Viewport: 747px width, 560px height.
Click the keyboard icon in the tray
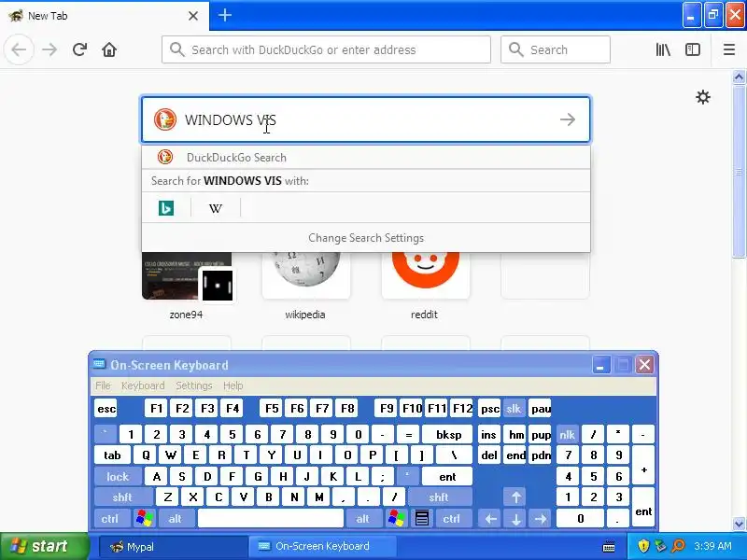[609, 547]
